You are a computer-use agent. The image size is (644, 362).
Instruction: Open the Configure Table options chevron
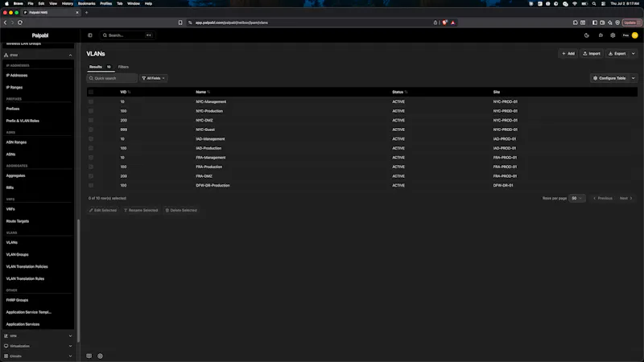[634, 78]
